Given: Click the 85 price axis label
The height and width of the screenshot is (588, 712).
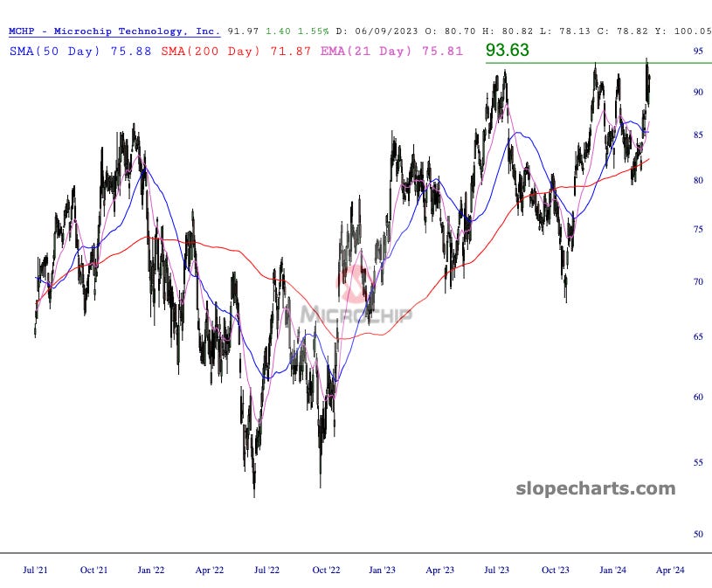Looking at the screenshot, I should [698, 135].
